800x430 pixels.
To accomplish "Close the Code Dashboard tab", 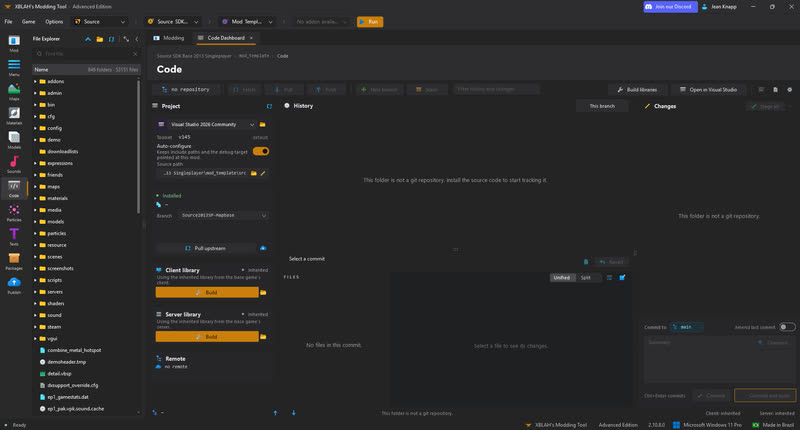I will 251,38.
